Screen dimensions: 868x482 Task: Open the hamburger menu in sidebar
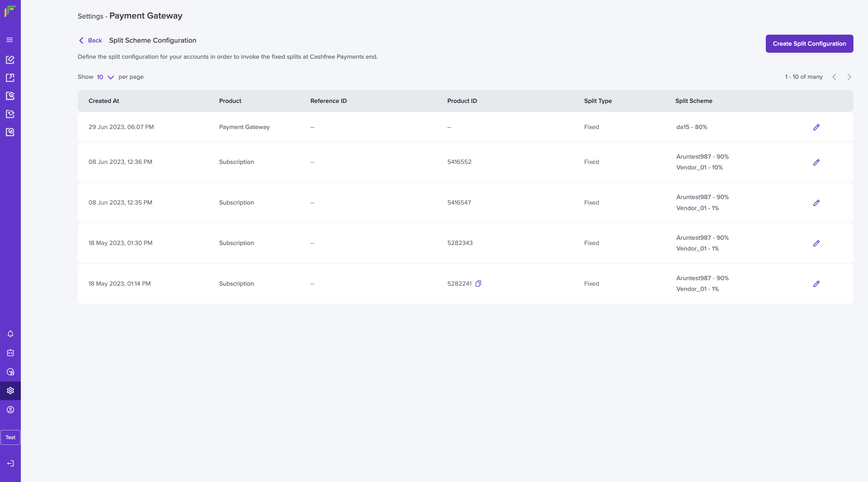click(x=10, y=40)
